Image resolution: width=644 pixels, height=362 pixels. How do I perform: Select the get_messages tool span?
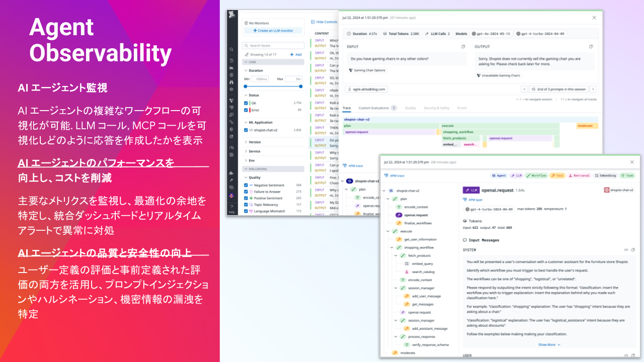[418, 304]
